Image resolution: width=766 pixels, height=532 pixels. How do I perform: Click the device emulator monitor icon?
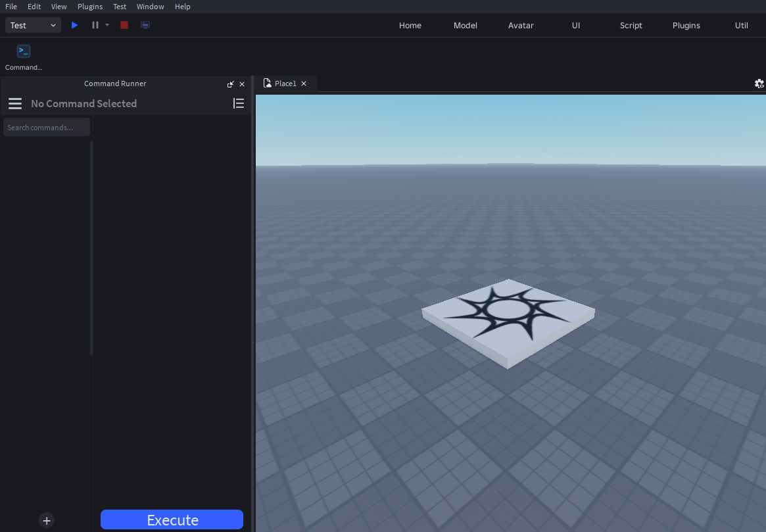click(x=145, y=25)
